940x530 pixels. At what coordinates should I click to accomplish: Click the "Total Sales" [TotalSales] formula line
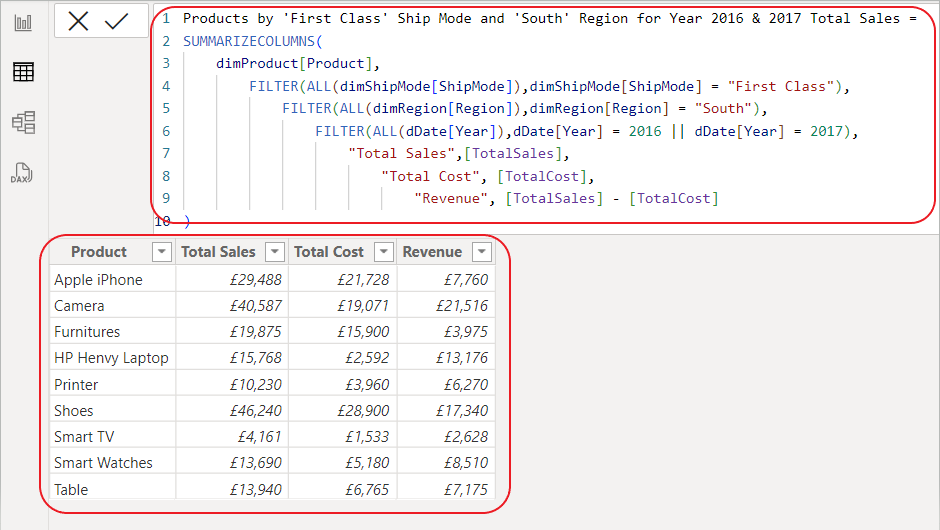pos(459,153)
